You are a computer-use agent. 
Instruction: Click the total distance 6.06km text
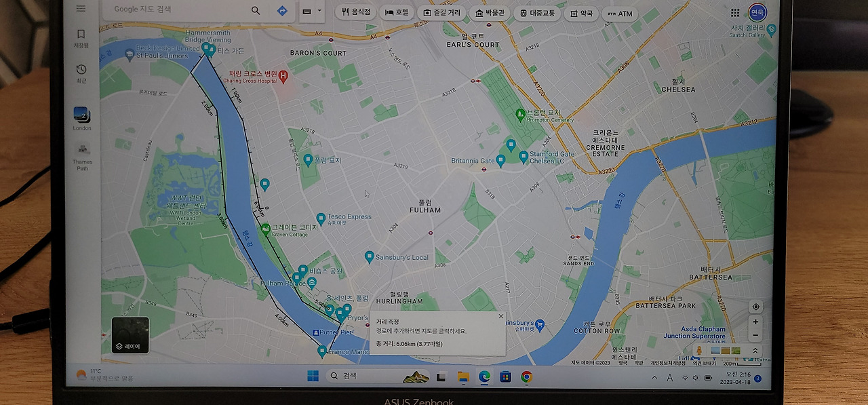[x=408, y=344]
